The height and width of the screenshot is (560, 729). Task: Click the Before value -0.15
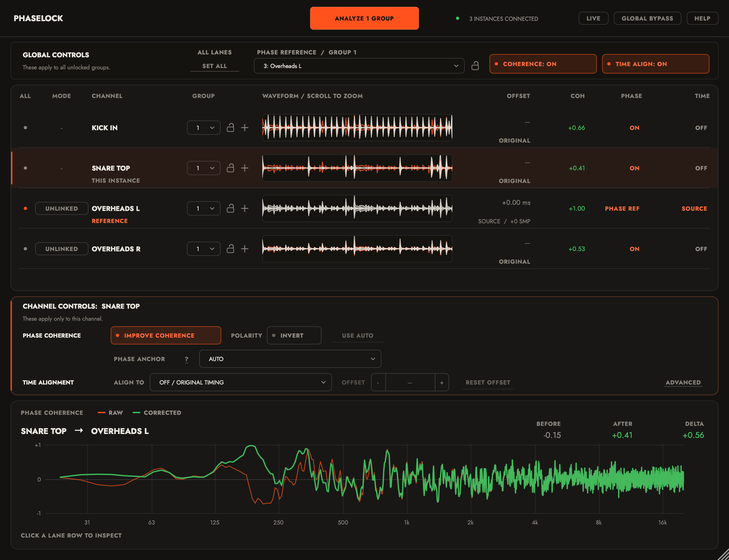552,435
